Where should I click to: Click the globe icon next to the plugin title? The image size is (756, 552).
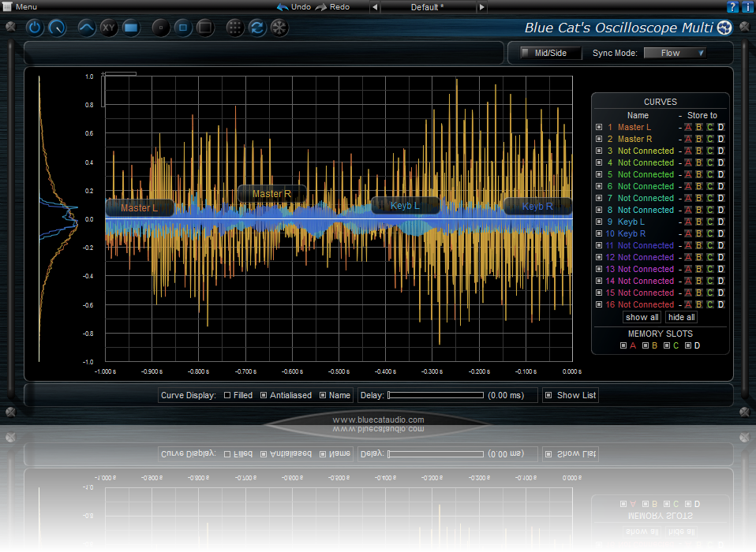724,27
